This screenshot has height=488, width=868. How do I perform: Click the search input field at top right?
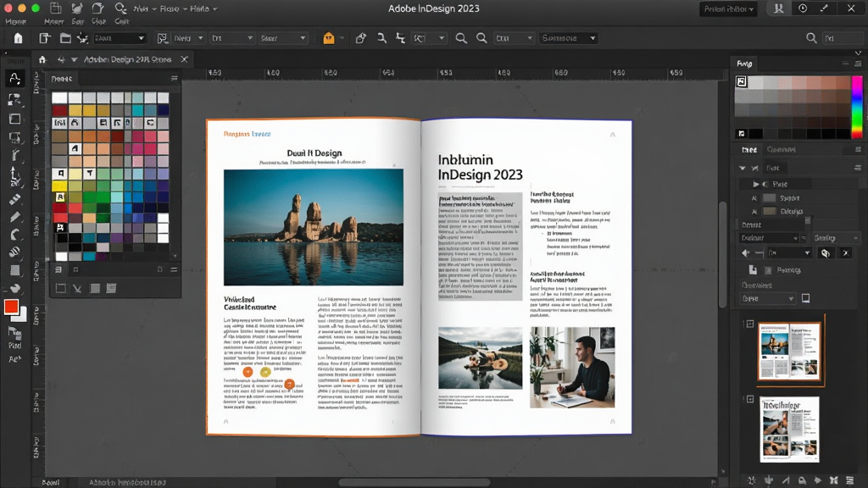(x=843, y=38)
